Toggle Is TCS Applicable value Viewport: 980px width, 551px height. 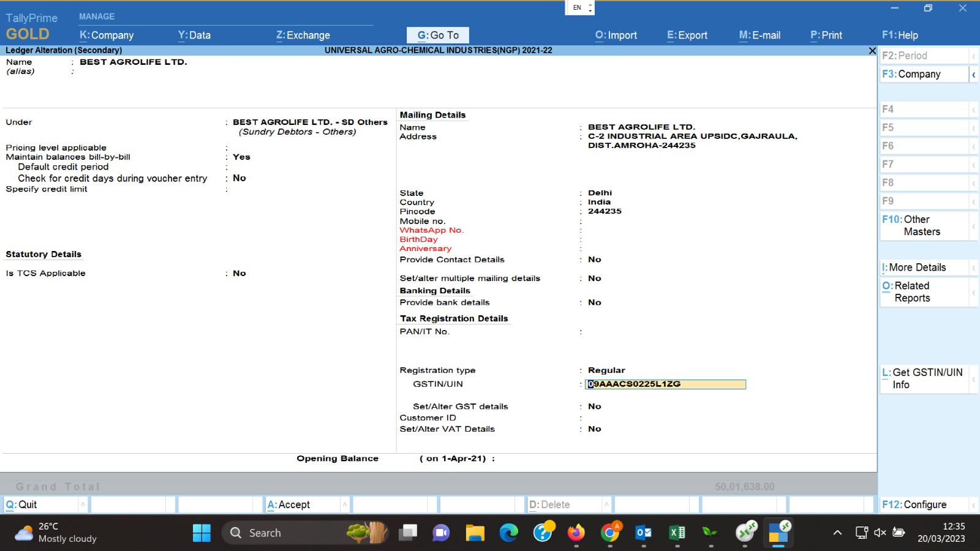(x=239, y=274)
